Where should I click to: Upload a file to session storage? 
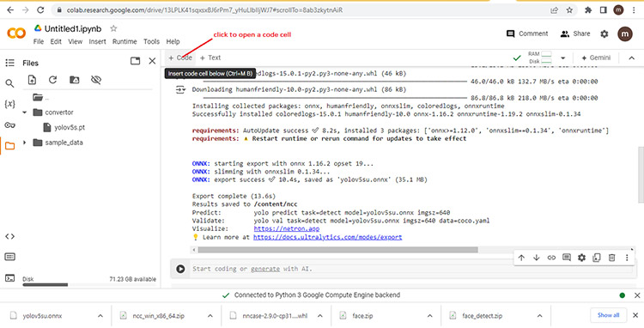click(32, 80)
